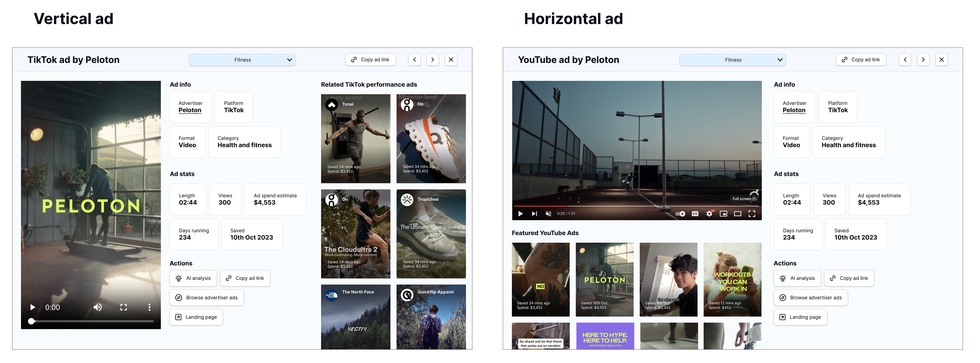The width and height of the screenshot is (980, 363).
Task: Open Here to Hype Here to Help ad
Action: (x=605, y=336)
